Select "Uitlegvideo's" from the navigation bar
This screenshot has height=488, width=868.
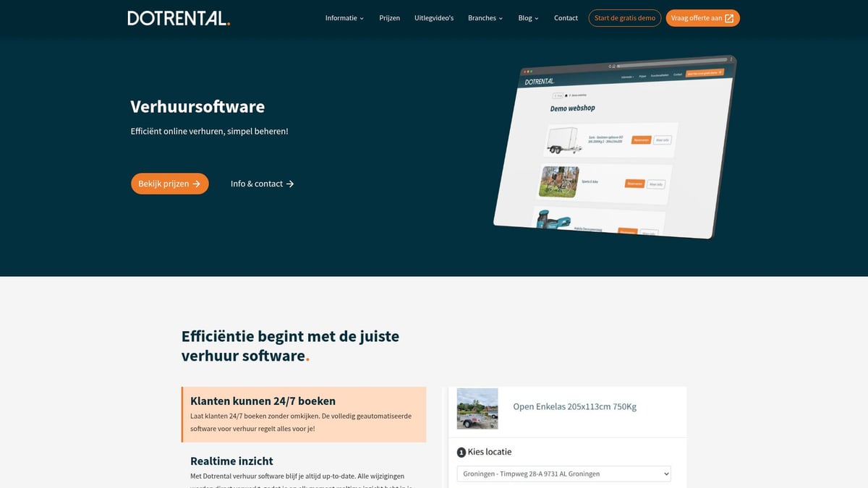pos(434,17)
